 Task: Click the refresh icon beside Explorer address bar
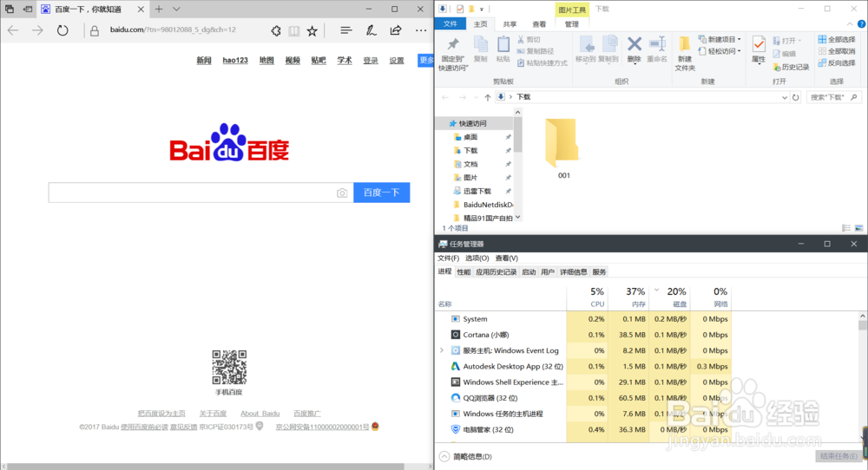click(x=795, y=97)
